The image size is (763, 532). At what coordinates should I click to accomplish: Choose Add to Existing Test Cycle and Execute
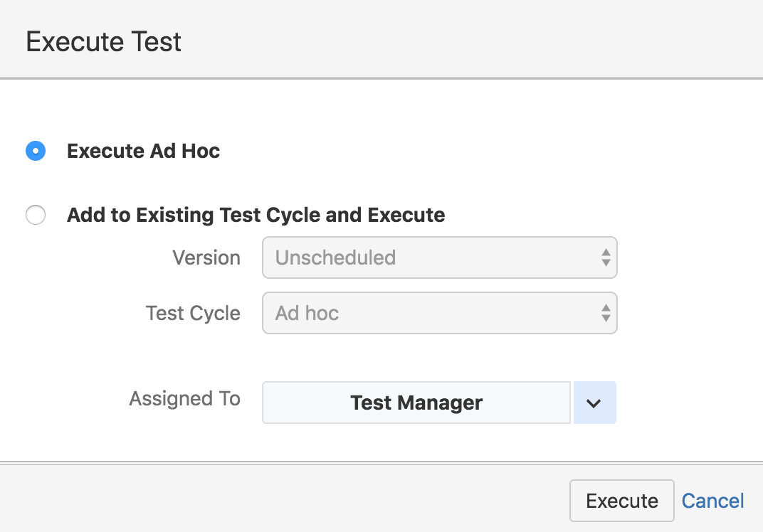(x=35, y=215)
